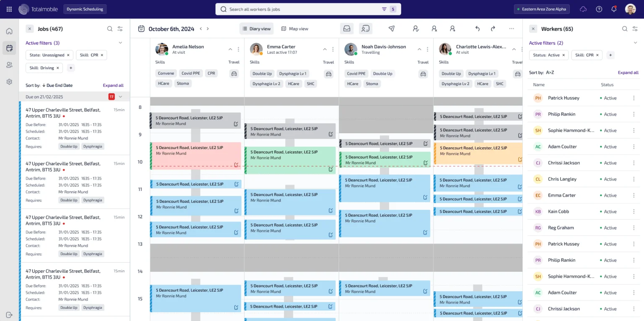Collapse Emma Carter's worker header

(325, 49)
